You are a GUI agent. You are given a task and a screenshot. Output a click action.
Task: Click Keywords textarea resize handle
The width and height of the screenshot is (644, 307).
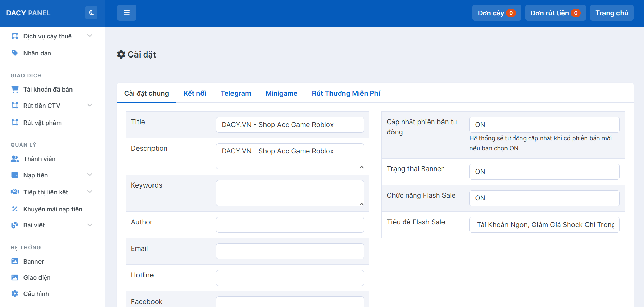click(x=361, y=204)
